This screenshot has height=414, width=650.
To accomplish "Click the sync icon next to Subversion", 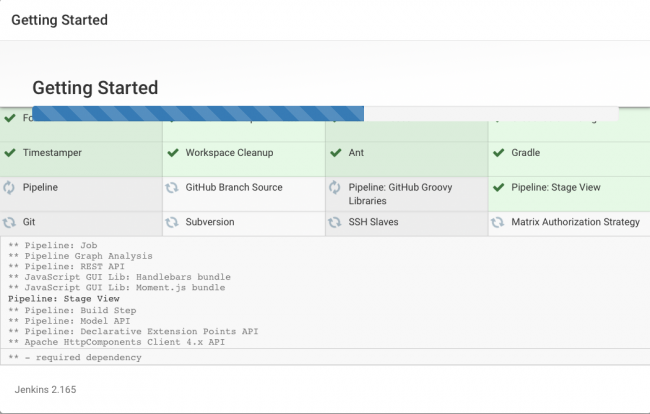I will pyautogui.click(x=172, y=222).
